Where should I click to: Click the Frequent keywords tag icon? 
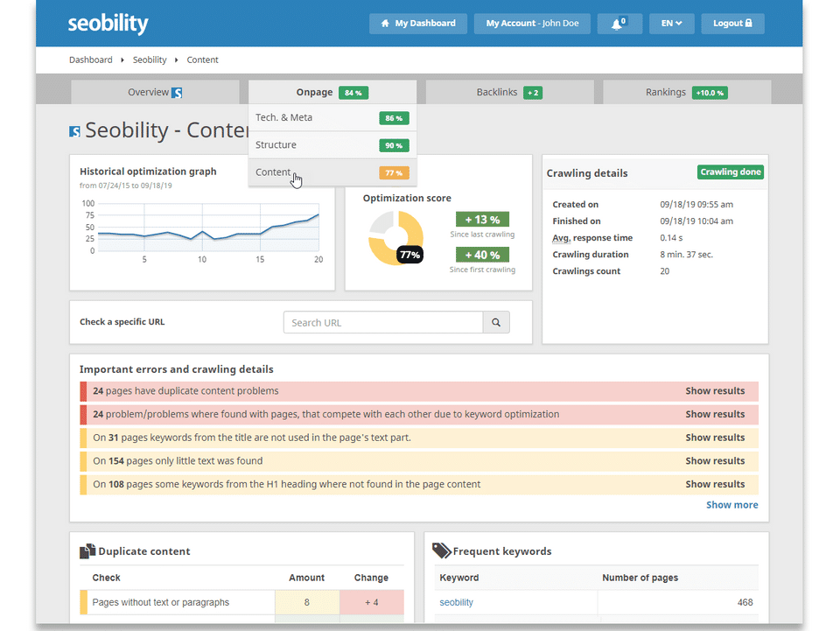(441, 550)
